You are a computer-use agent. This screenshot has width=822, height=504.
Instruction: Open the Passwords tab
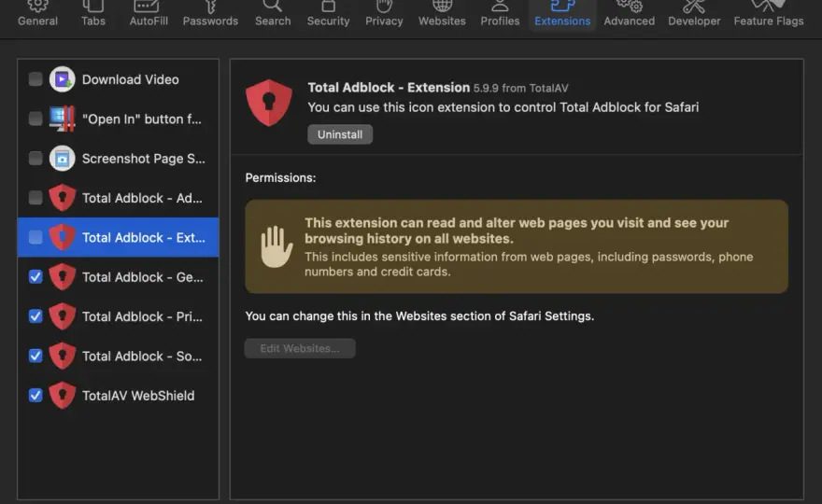(x=210, y=15)
